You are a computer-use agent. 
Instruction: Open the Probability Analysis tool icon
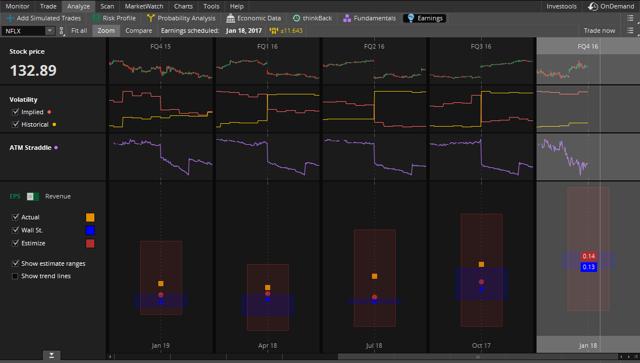151,18
